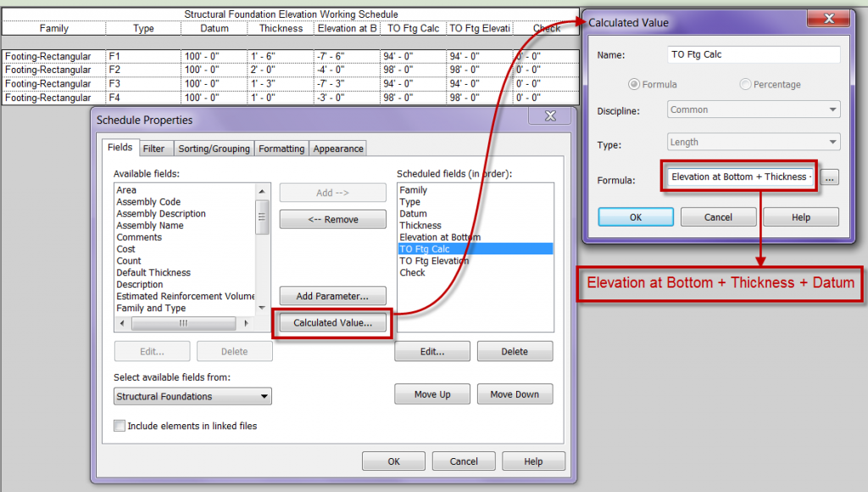The image size is (868, 492).
Task: Select TO Ftg Elevation scheduled field
Action: coord(434,260)
